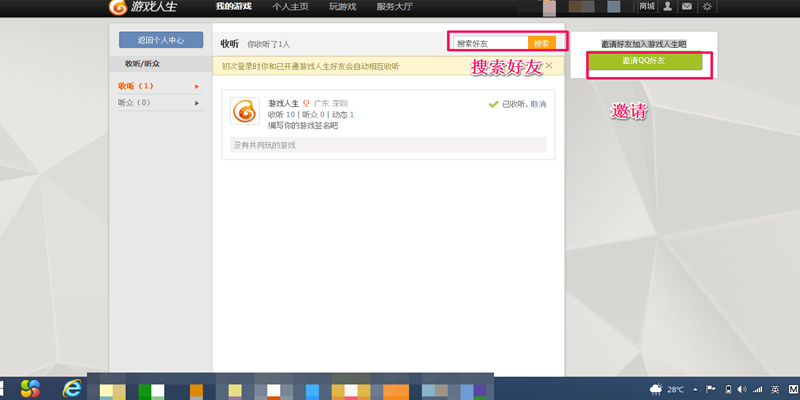Open the mail envelope icon
Image resolution: width=800 pixels, height=400 pixels.
687,6
